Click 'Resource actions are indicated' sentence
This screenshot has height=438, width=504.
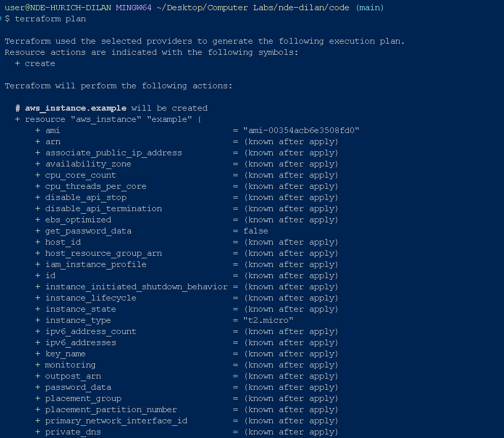point(152,52)
